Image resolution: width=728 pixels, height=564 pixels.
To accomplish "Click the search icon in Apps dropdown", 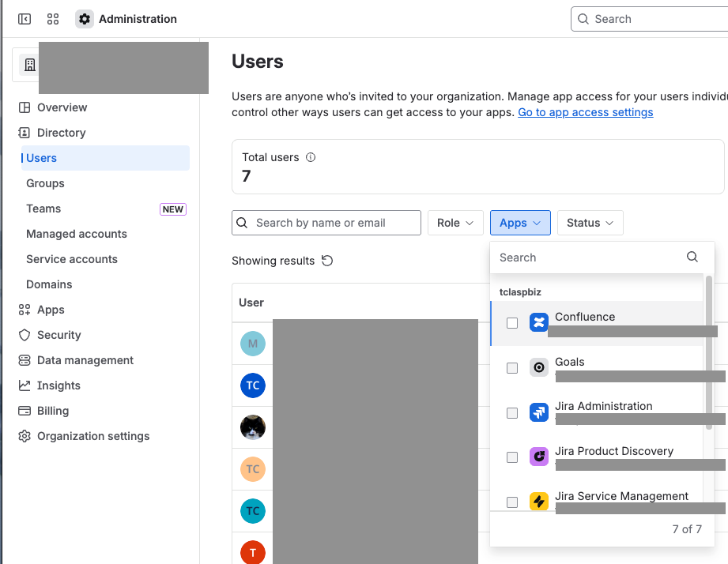I will coord(692,257).
